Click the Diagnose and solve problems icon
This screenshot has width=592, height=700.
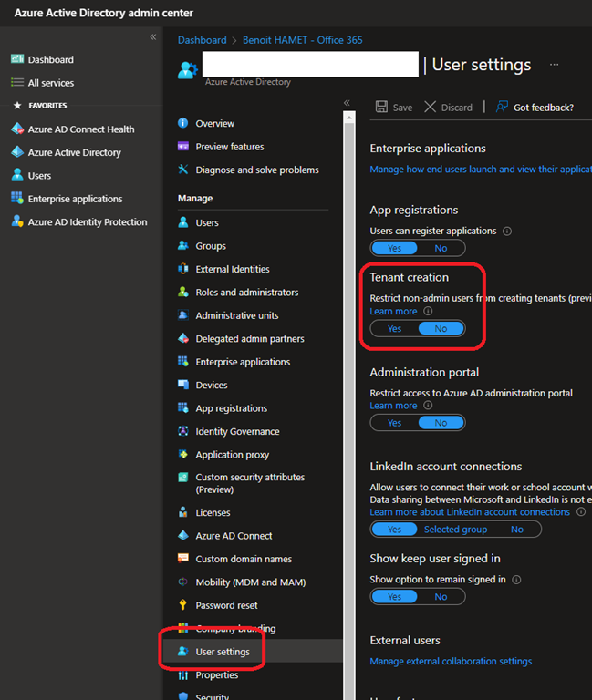click(x=183, y=170)
